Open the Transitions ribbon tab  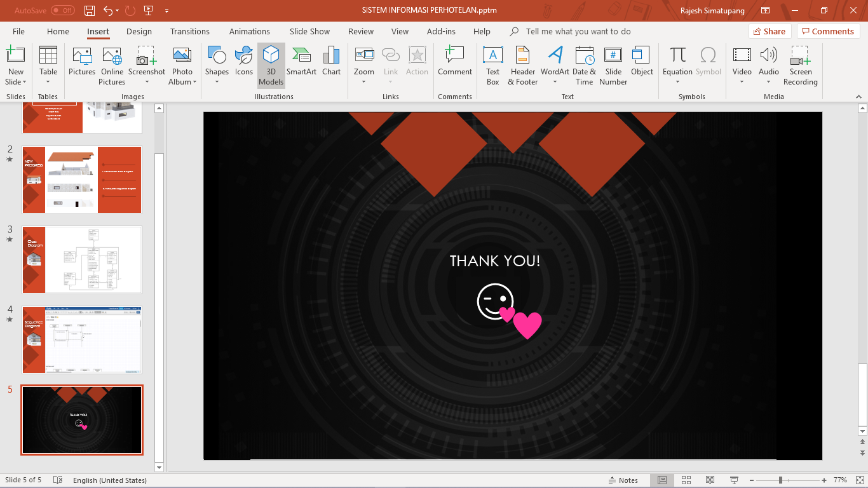[189, 31]
